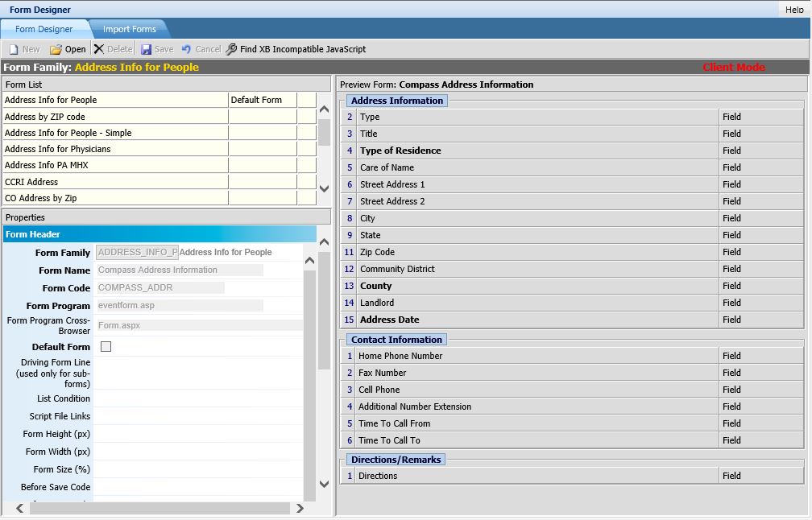Switch to the Import Forms tab
812x520 pixels.
130,29
